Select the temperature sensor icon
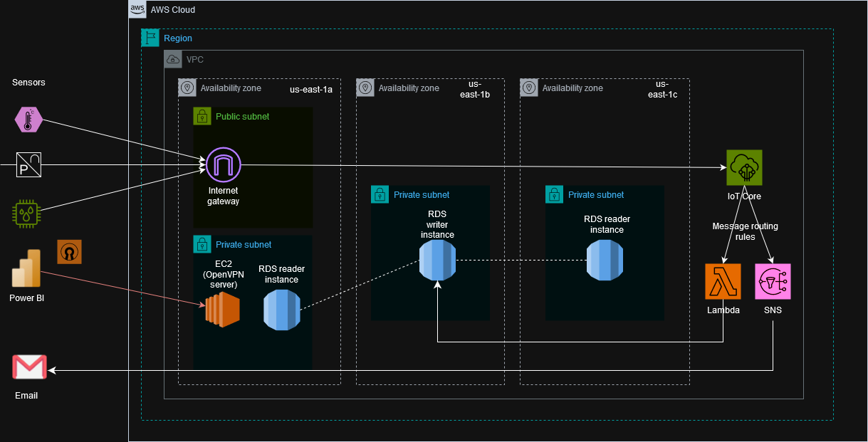The image size is (868, 442). point(29,119)
